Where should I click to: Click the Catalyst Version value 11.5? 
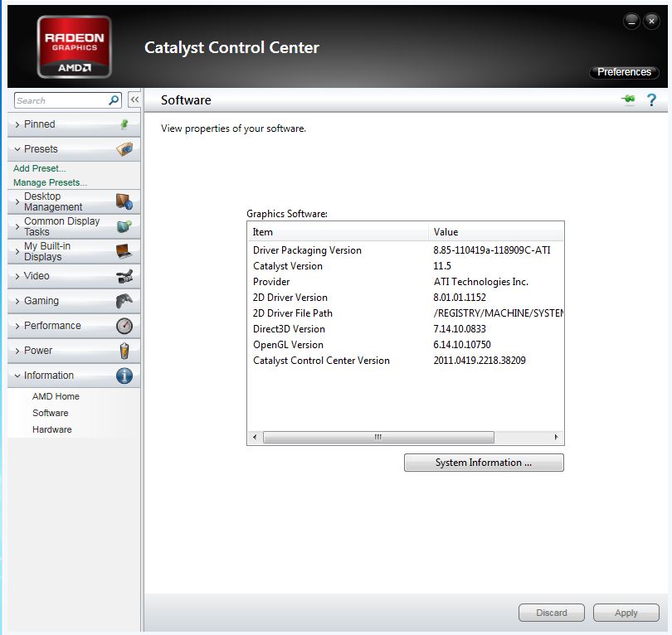tap(442, 266)
